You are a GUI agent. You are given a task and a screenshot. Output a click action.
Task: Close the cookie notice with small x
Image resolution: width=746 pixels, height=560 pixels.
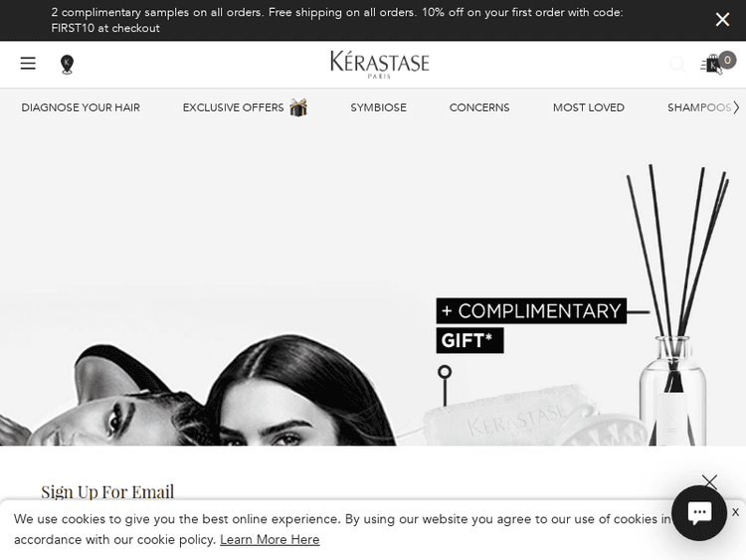tap(735, 512)
